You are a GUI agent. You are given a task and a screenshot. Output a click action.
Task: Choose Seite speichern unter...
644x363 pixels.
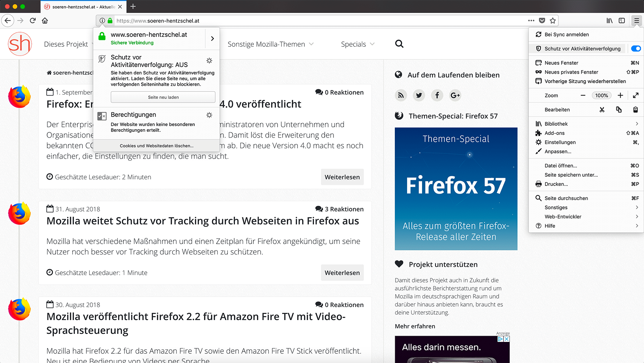pyautogui.click(x=586, y=175)
